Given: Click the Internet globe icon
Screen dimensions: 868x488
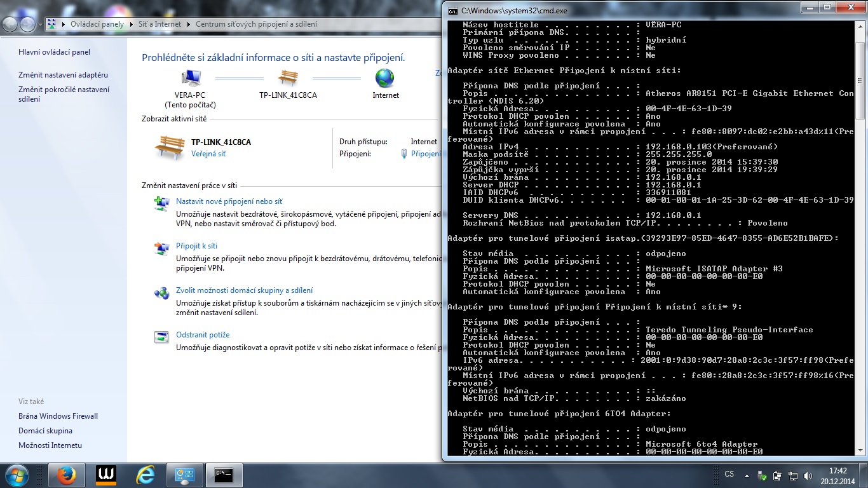Looking at the screenshot, I should point(385,78).
